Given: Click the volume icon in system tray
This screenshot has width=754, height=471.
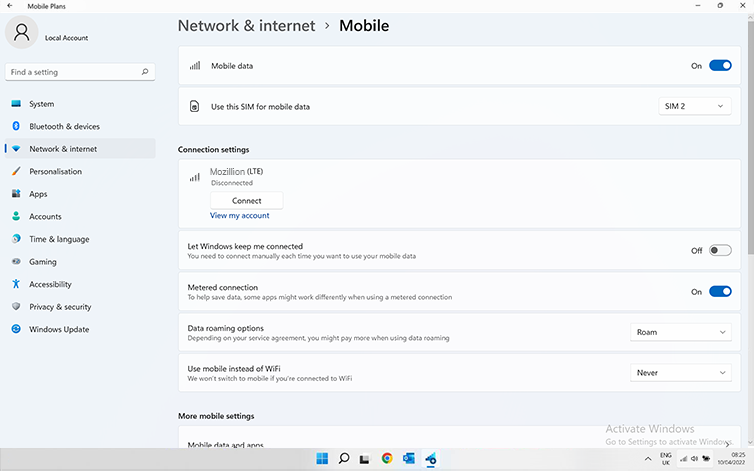Looking at the screenshot, I should point(694,458).
